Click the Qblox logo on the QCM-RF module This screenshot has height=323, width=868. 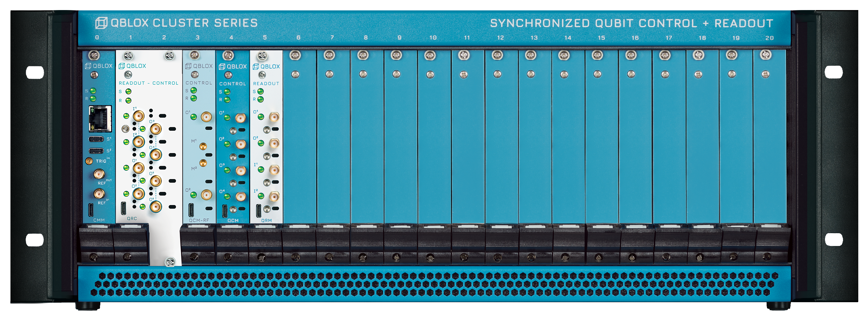click(x=199, y=66)
